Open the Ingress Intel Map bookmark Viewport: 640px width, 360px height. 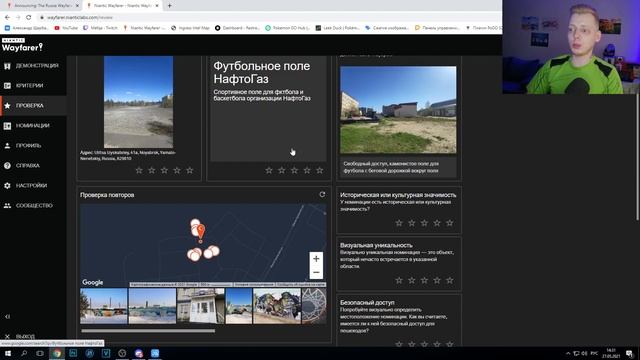(190, 28)
